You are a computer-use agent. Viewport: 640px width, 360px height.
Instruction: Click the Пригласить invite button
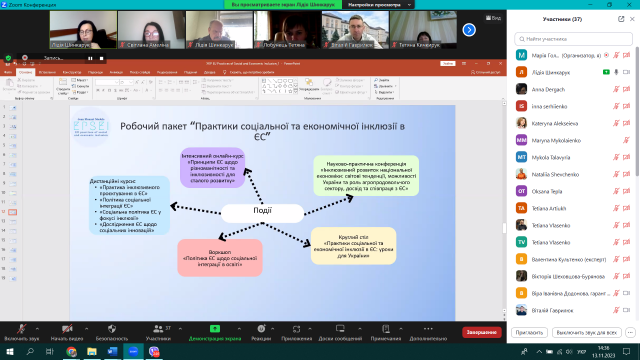[x=529, y=333]
